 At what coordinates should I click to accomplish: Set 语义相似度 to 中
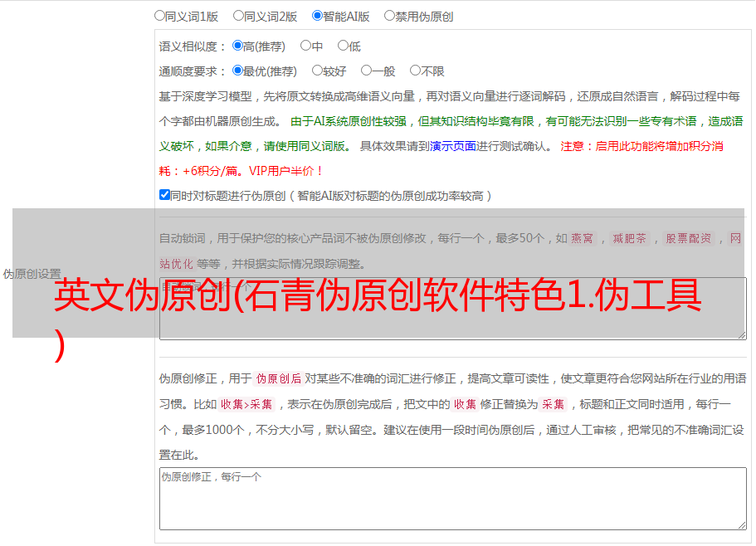[305, 46]
